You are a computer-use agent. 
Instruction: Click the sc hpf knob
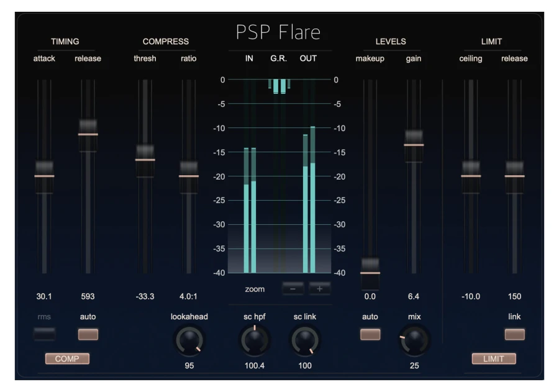click(x=255, y=340)
